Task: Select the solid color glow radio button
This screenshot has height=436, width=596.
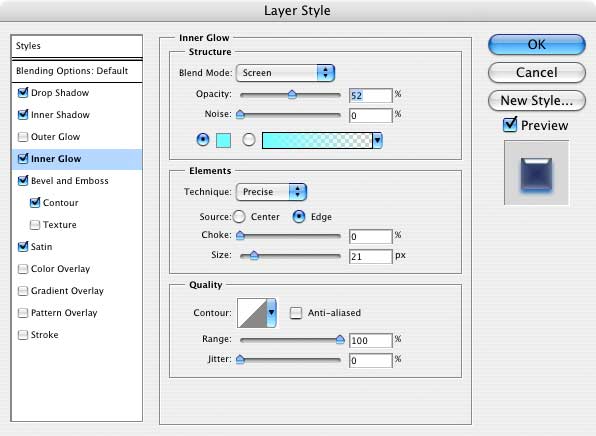Action: 203,140
